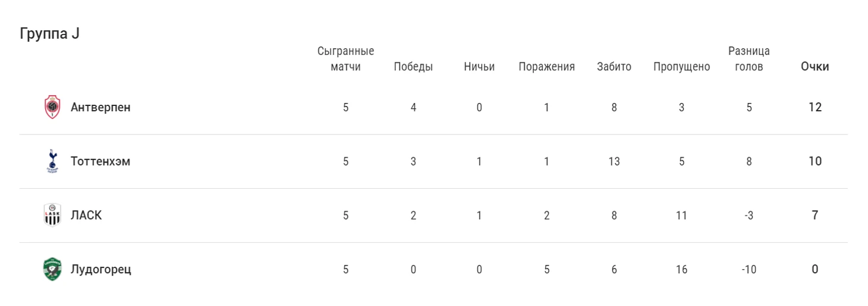The width and height of the screenshot is (868, 306).
Task: Click the Разница голов column header
Action: (749, 59)
